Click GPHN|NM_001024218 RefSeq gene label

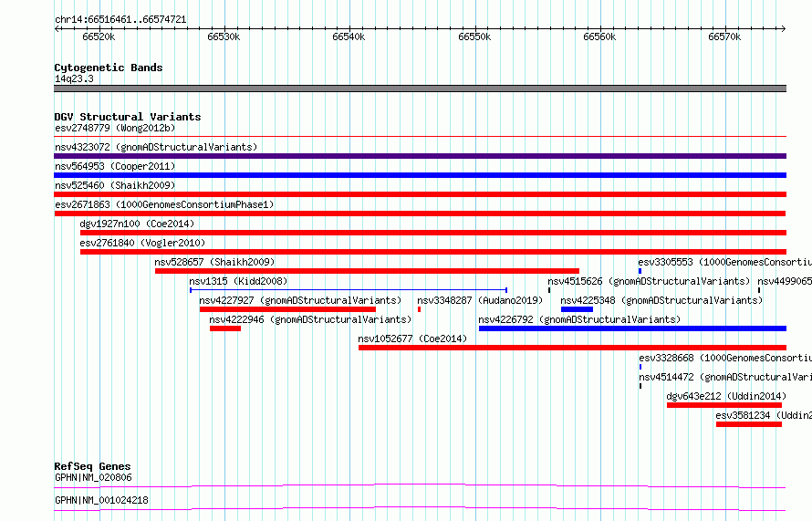click(101, 500)
